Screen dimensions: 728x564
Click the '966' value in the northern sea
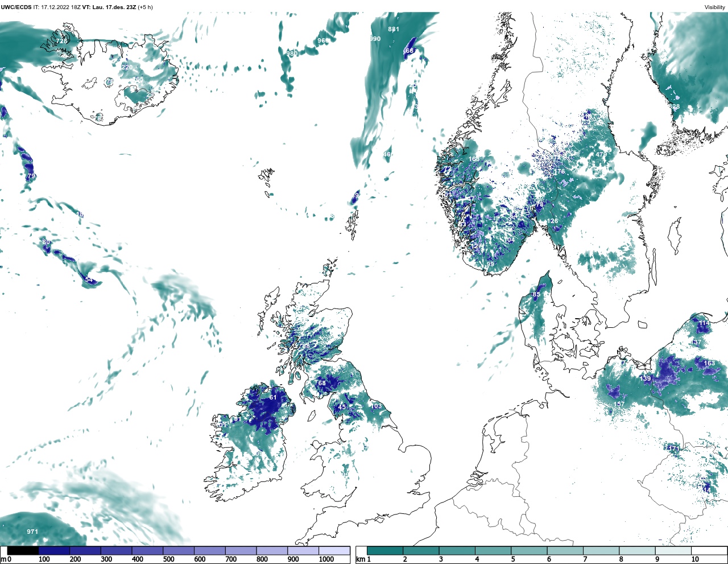pyautogui.click(x=323, y=40)
